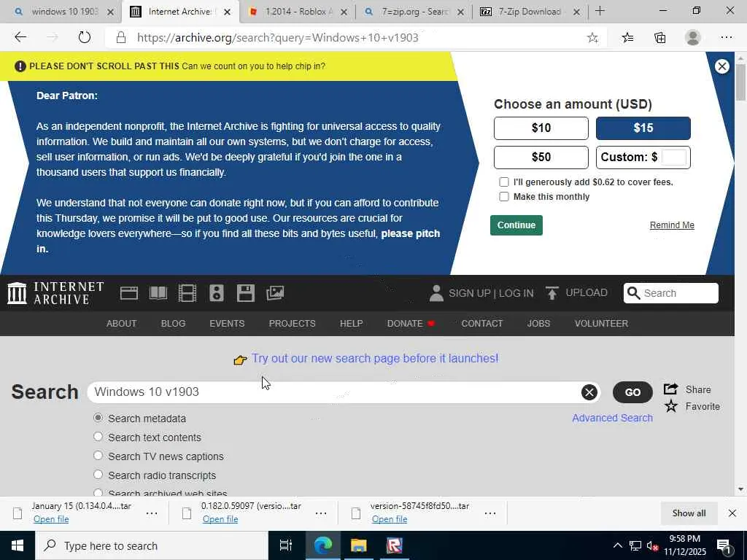Switch to the 7=zip.org Search tab

tap(414, 12)
